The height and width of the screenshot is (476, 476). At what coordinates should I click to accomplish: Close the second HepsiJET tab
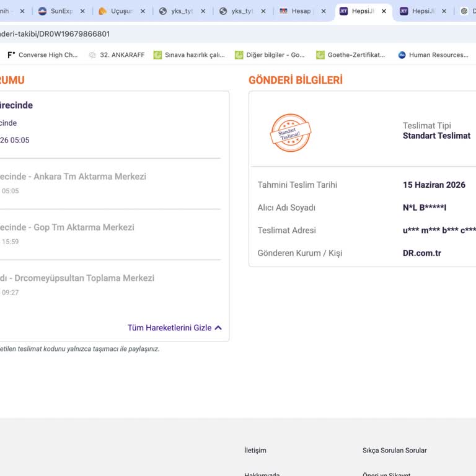[x=444, y=11]
